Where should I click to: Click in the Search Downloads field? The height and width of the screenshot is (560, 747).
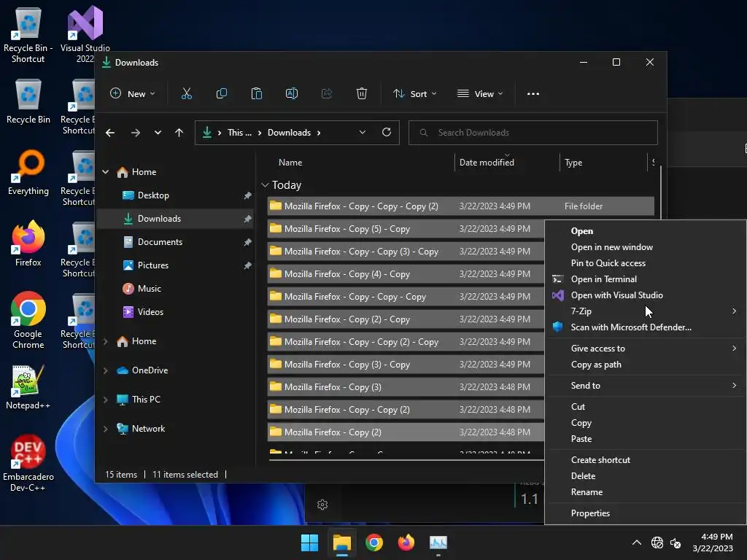pyautogui.click(x=533, y=133)
